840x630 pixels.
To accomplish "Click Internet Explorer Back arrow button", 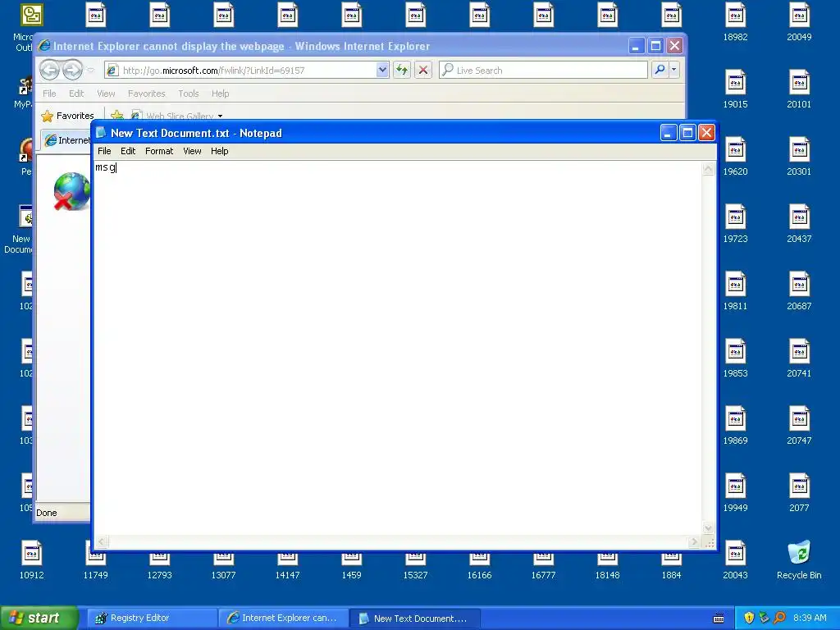I will tap(49, 70).
